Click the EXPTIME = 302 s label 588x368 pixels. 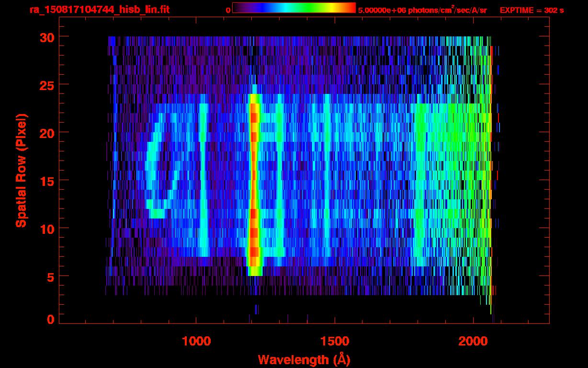coord(531,10)
